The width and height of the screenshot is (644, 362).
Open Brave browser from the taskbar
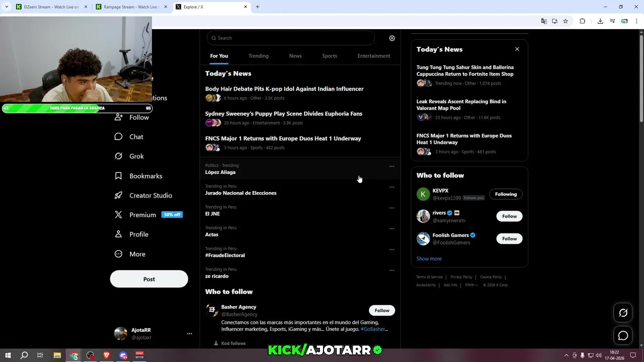(x=107, y=355)
